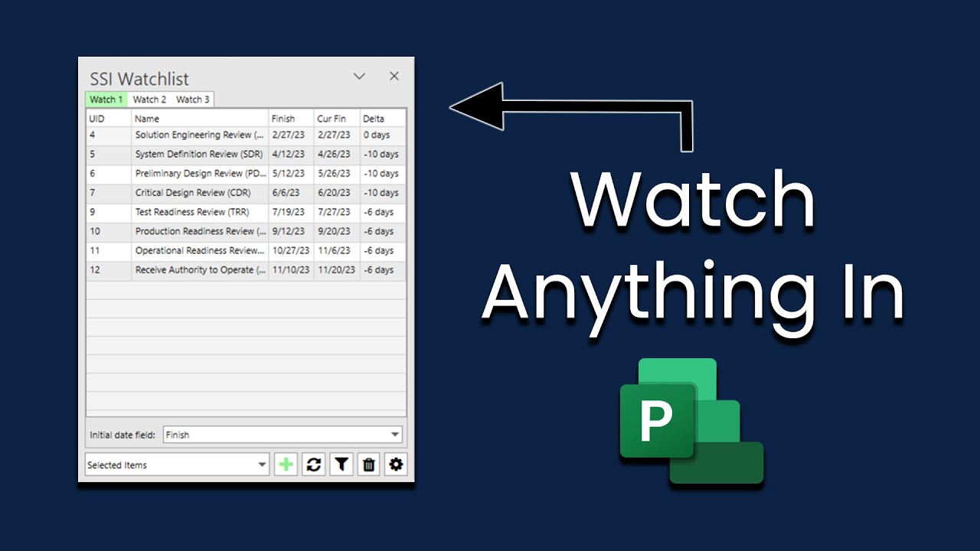Screen dimensions: 980x551
Task: Switch to the Watch 1 tab
Action: [x=106, y=99]
